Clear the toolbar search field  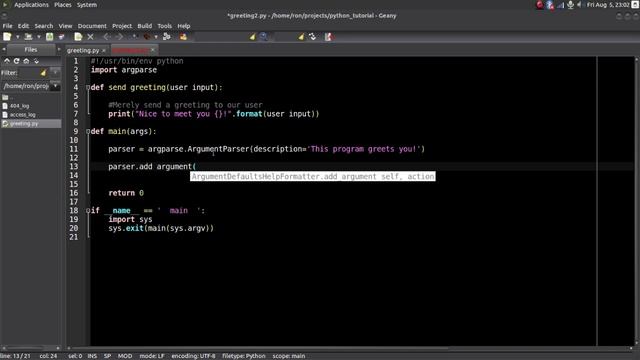252,37
